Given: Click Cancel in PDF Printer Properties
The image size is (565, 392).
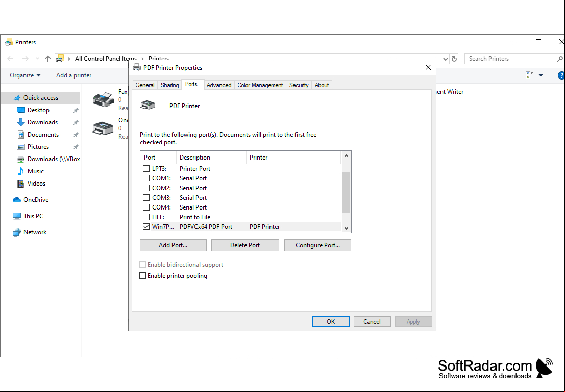Looking at the screenshot, I should [372, 322].
